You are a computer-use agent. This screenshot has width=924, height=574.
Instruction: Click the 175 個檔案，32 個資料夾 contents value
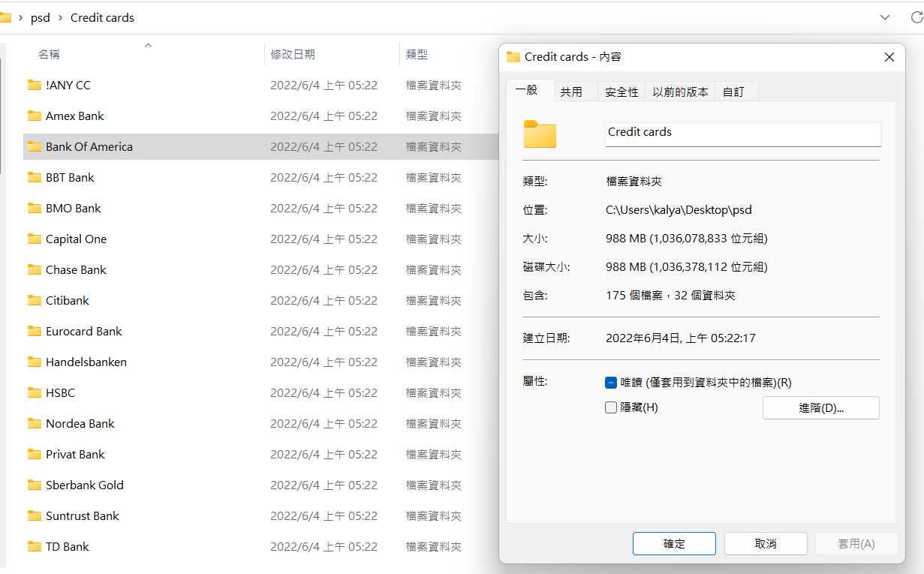[x=670, y=296]
